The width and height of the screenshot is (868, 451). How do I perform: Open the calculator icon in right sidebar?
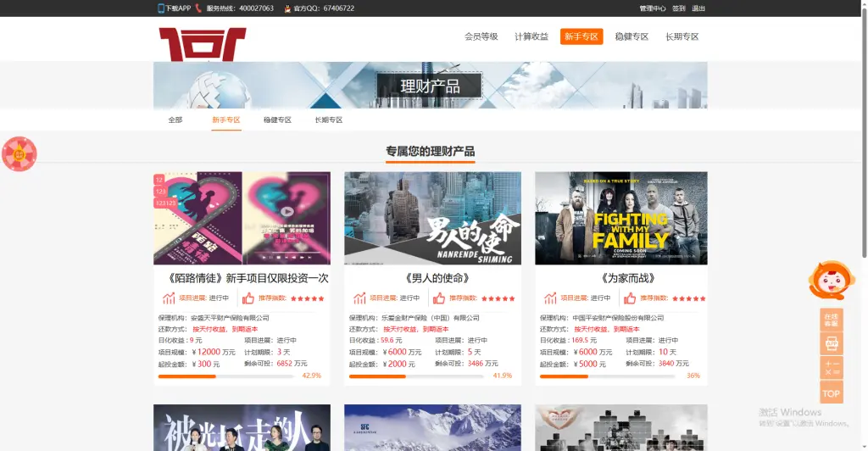[832, 368]
